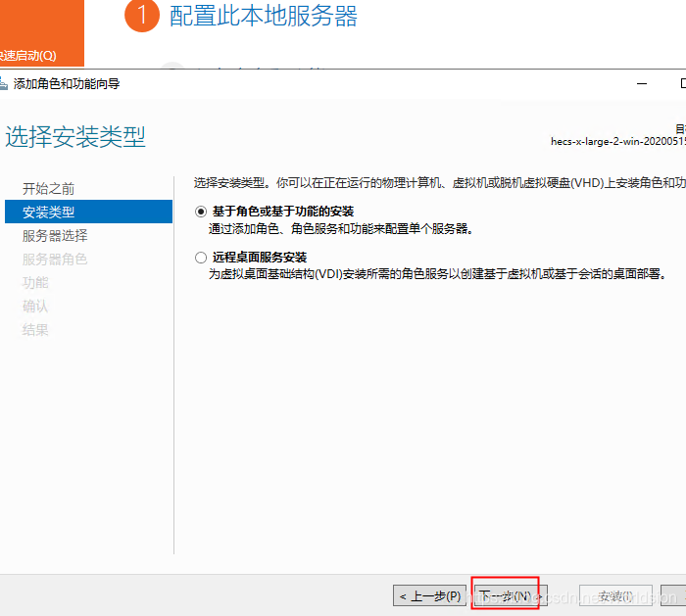Click the VDI description text line
The width and height of the screenshot is (686, 616).
click(437, 274)
